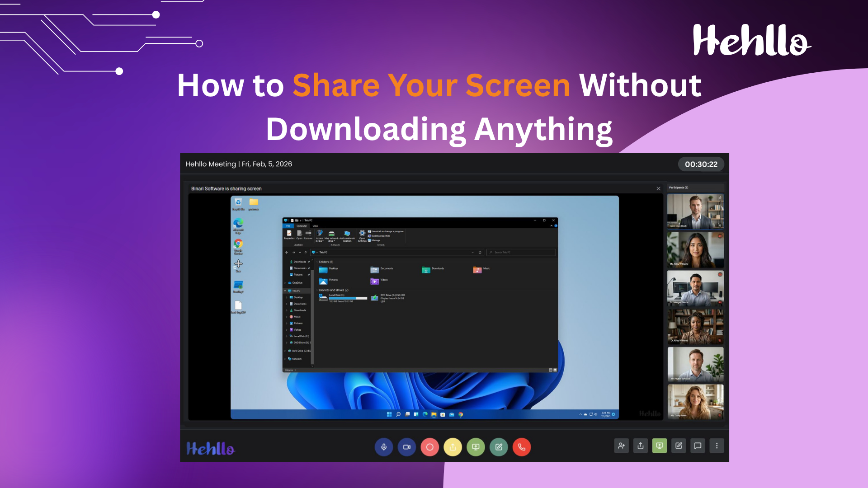Open whiteboard using the teal round pencil button
This screenshot has height=488, width=868.
point(499,447)
